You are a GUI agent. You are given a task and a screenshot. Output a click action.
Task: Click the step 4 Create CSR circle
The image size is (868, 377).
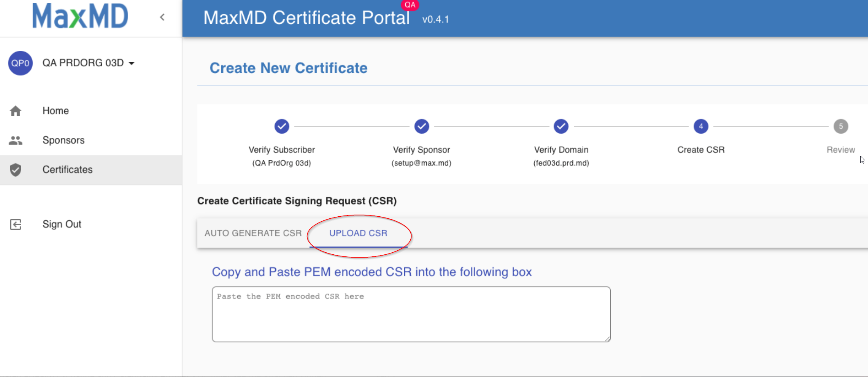tap(701, 126)
